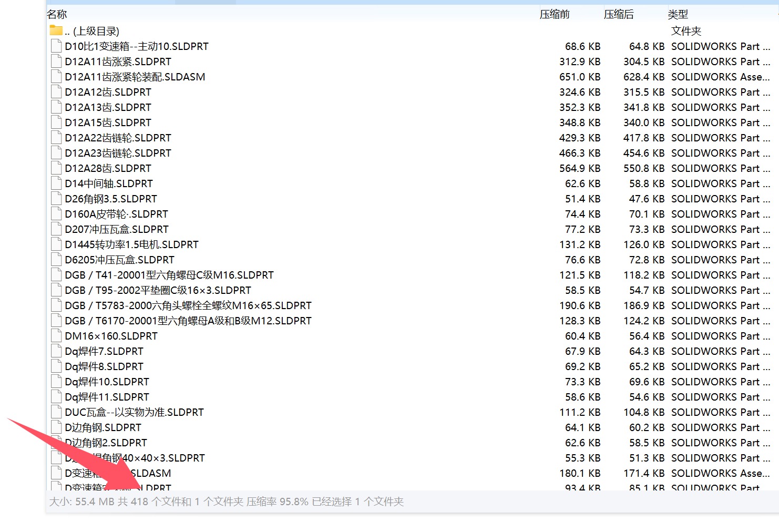779x532 pixels.
Task: Sort files by the 压缩前 column header
Action: (x=555, y=14)
